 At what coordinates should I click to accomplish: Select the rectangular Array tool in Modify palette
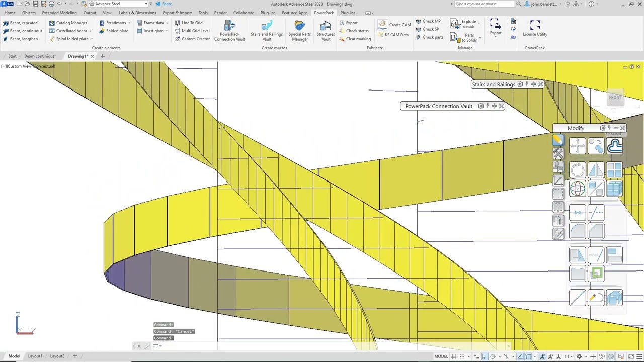614,170
